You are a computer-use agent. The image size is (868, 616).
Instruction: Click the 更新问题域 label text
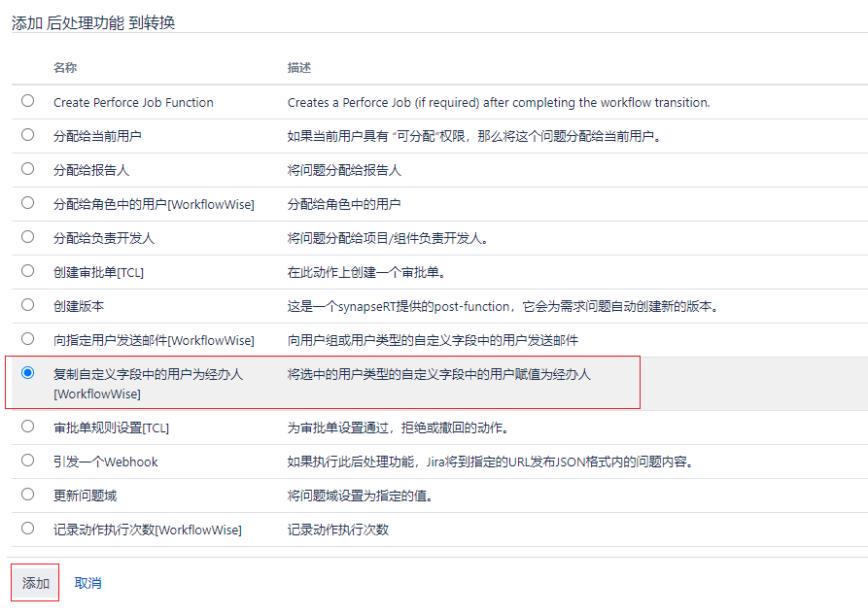(86, 496)
